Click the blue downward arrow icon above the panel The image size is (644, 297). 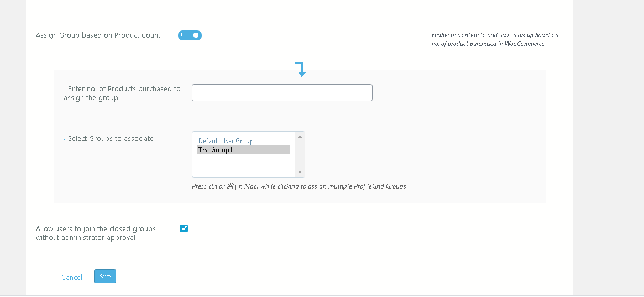[x=300, y=70]
